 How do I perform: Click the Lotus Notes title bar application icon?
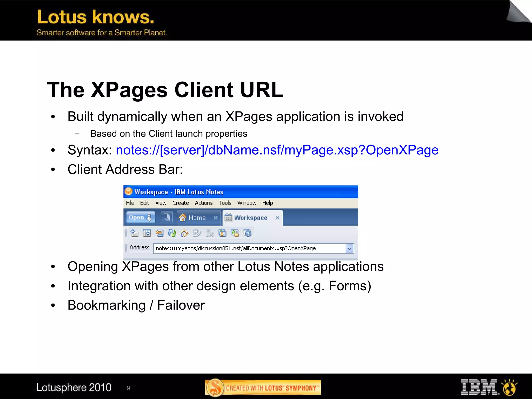129,192
